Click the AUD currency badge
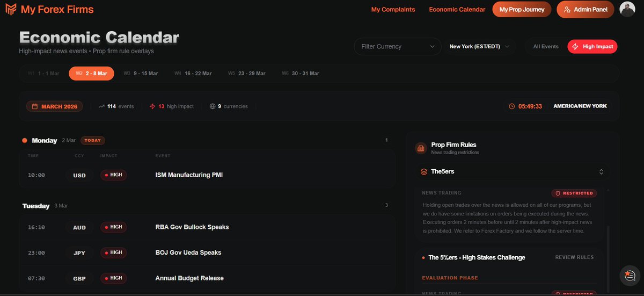This screenshot has width=644, height=296. (79, 227)
